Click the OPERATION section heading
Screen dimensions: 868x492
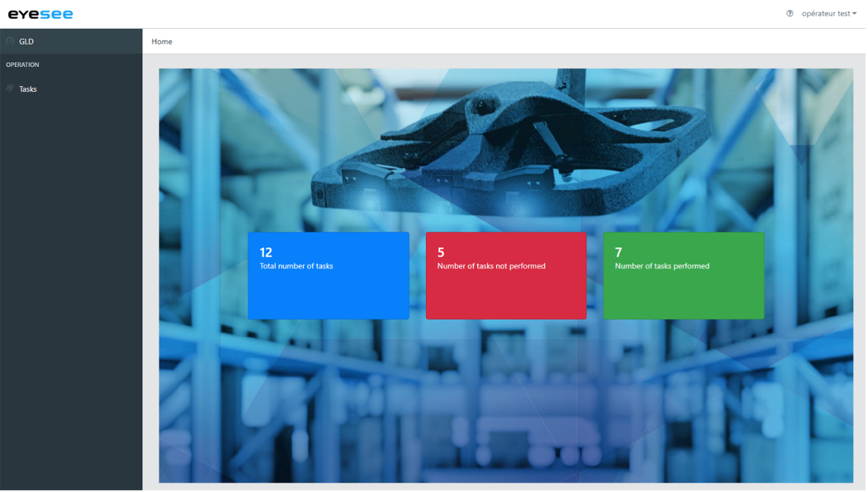coord(22,65)
